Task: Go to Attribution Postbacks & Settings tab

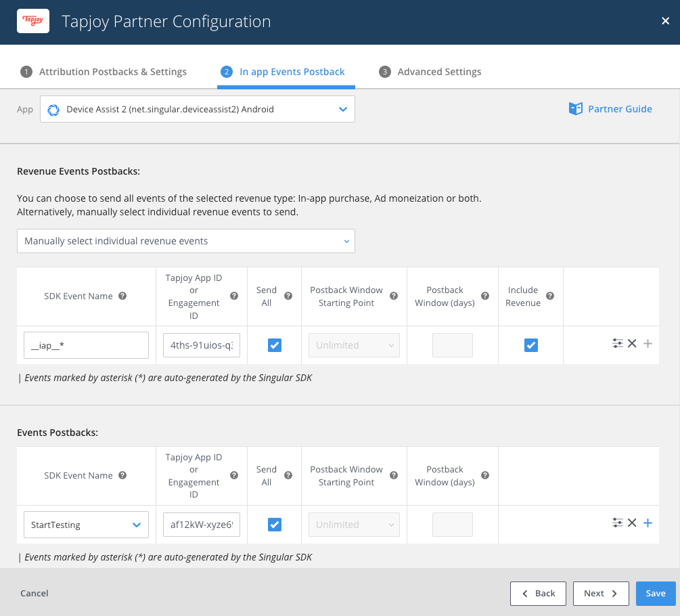Action: pos(104,72)
